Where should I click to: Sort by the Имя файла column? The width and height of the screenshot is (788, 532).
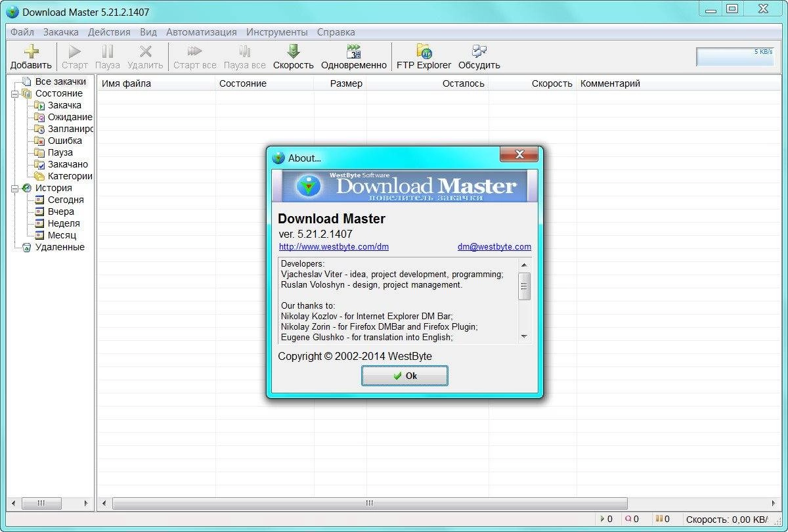156,83
